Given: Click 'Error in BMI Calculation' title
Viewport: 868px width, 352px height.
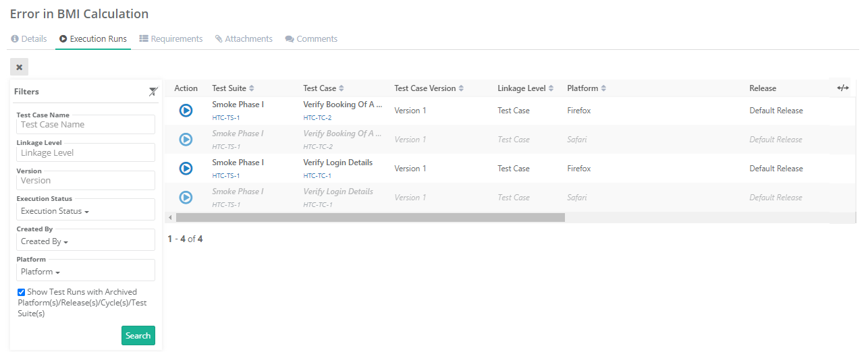Looking at the screenshot, I should coord(80,14).
